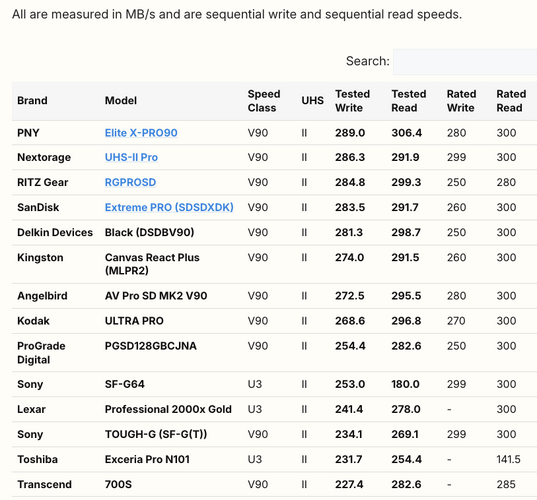Image resolution: width=537 pixels, height=500 pixels.
Task: Select the 299.3 tested read value
Action: click(406, 182)
